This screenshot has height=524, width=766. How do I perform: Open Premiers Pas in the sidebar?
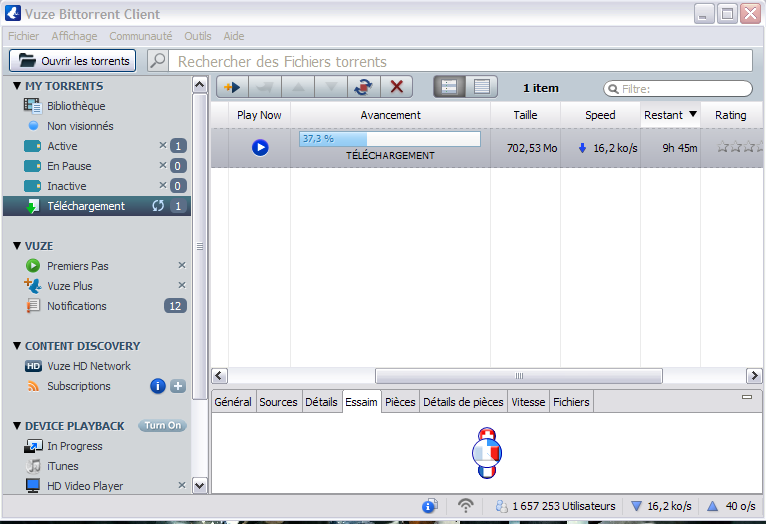click(x=78, y=266)
